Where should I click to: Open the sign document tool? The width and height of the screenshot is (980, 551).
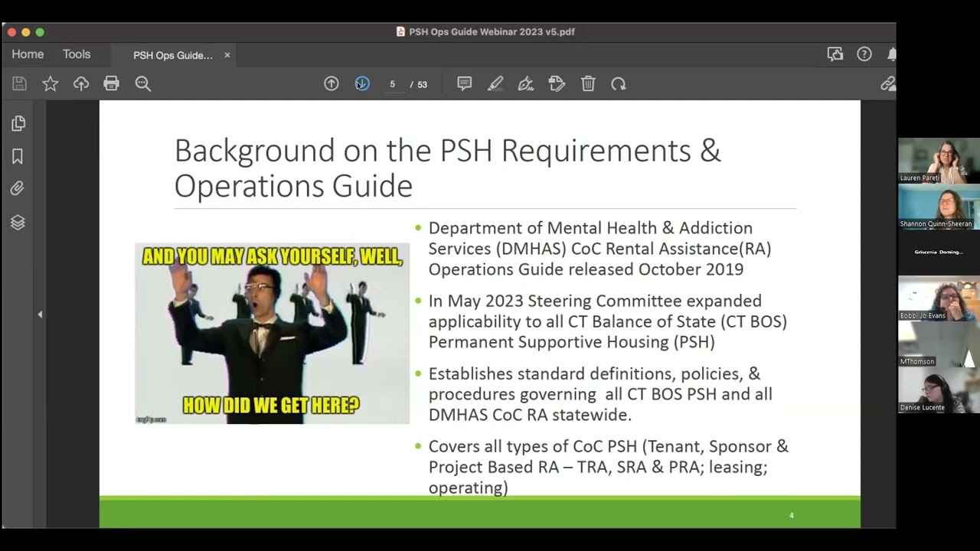pyautogui.click(x=526, y=83)
